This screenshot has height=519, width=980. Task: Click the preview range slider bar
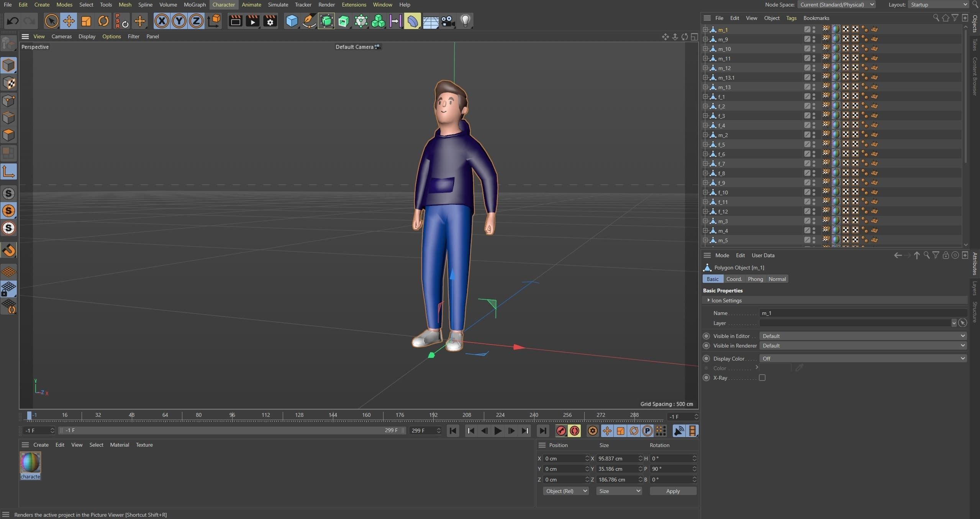[231, 431]
